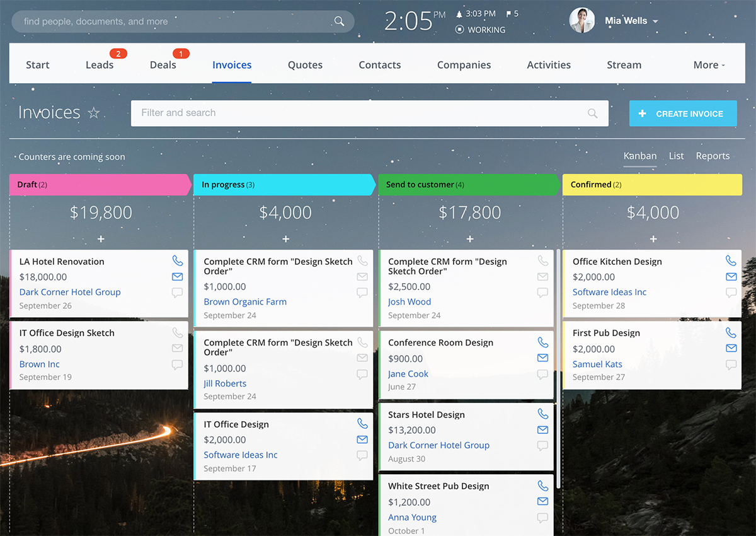Screen dimensions: 756x536
Task: Switch to the Deals tab
Action: point(163,65)
